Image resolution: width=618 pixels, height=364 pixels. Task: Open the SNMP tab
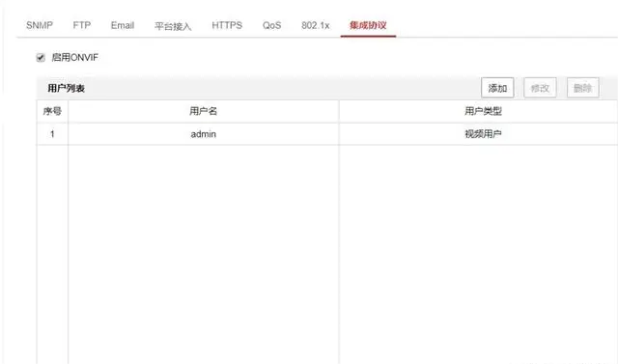(40, 25)
